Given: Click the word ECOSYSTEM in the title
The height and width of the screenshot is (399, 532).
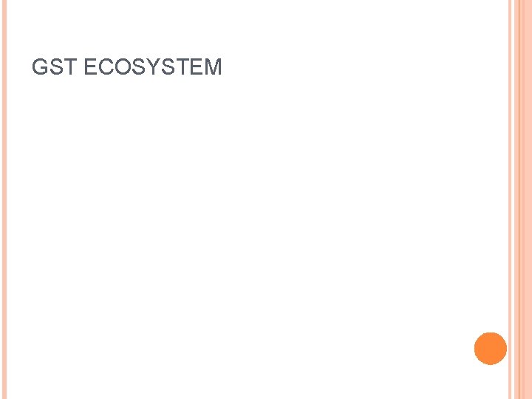Looking at the screenshot, I should 153,66.
